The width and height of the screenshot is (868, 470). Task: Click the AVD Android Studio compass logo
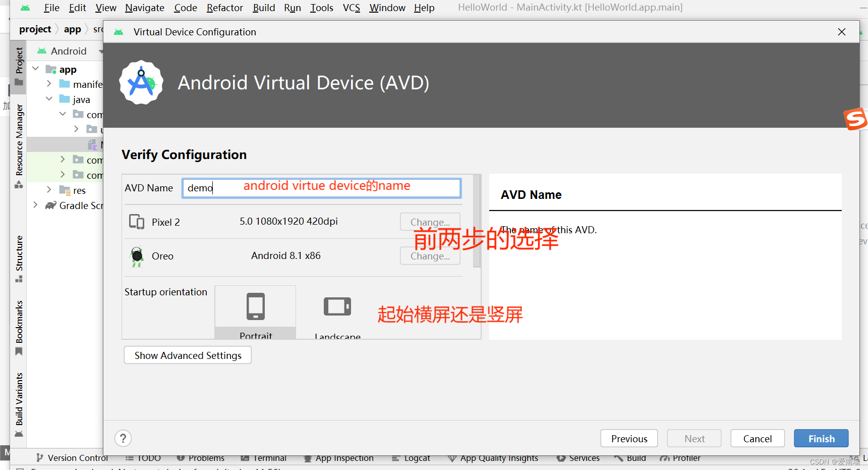click(141, 83)
